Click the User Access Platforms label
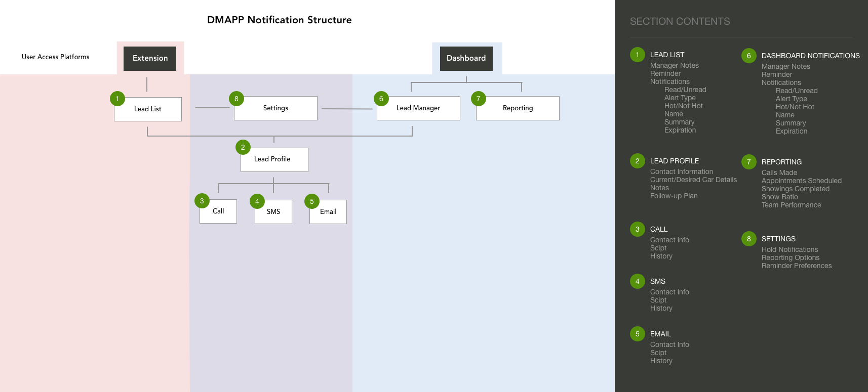The height and width of the screenshot is (392, 868). (x=56, y=57)
